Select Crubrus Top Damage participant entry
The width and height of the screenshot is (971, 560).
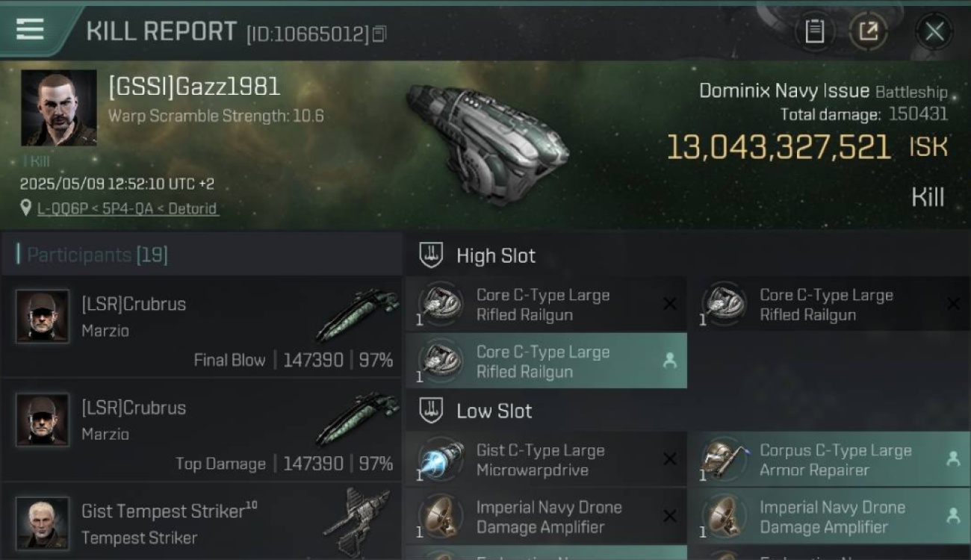[202, 430]
